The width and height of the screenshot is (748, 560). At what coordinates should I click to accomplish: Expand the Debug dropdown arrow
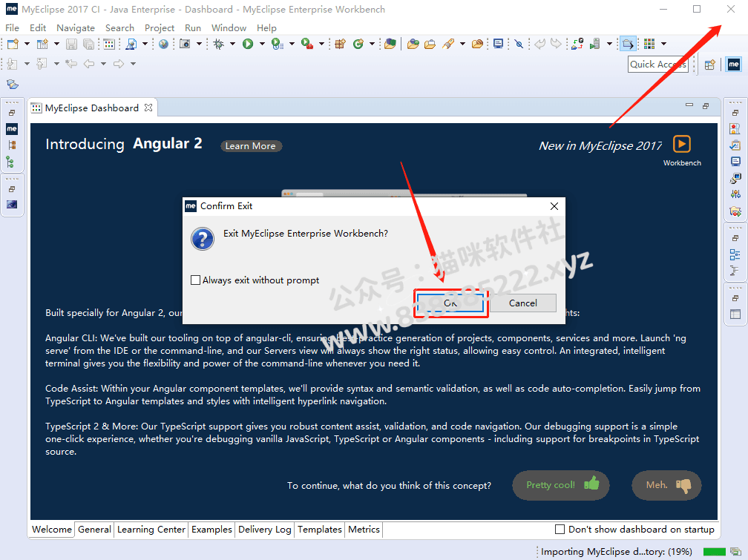pos(232,44)
